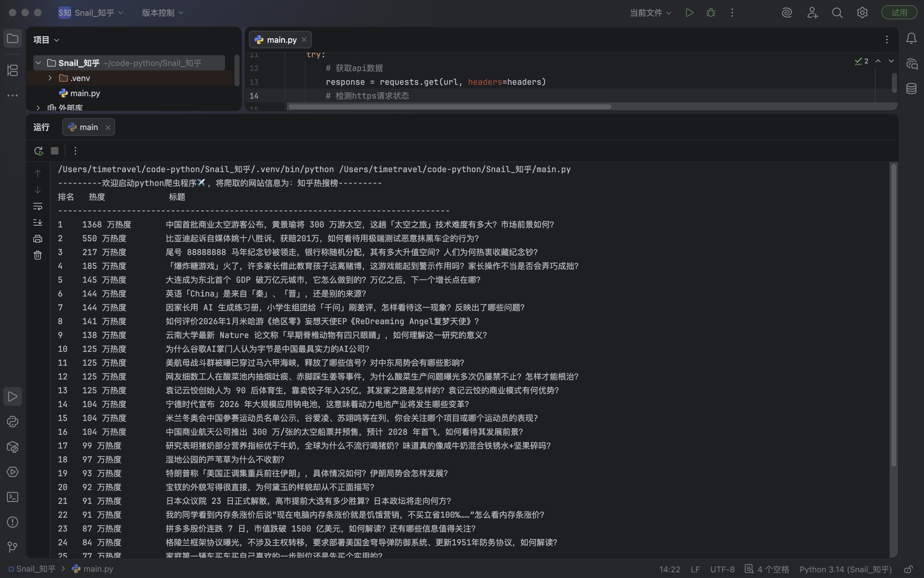Viewport: 924px width, 578px height.
Task: Open the Terminal tool window
Action: coord(13,497)
